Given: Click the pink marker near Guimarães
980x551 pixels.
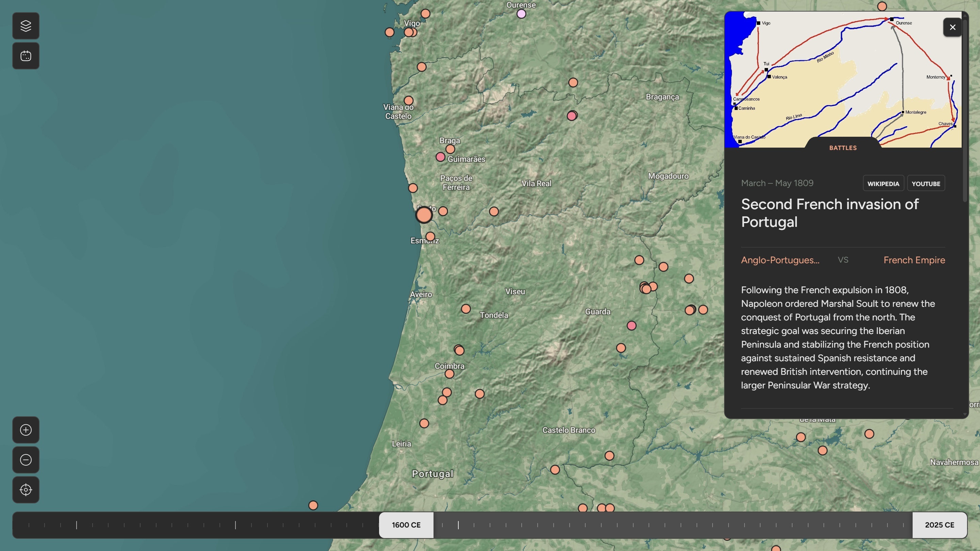Looking at the screenshot, I should click(440, 157).
